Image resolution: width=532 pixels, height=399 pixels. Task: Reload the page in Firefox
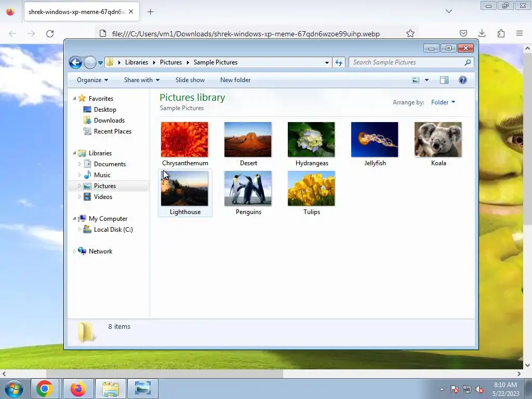(50, 34)
